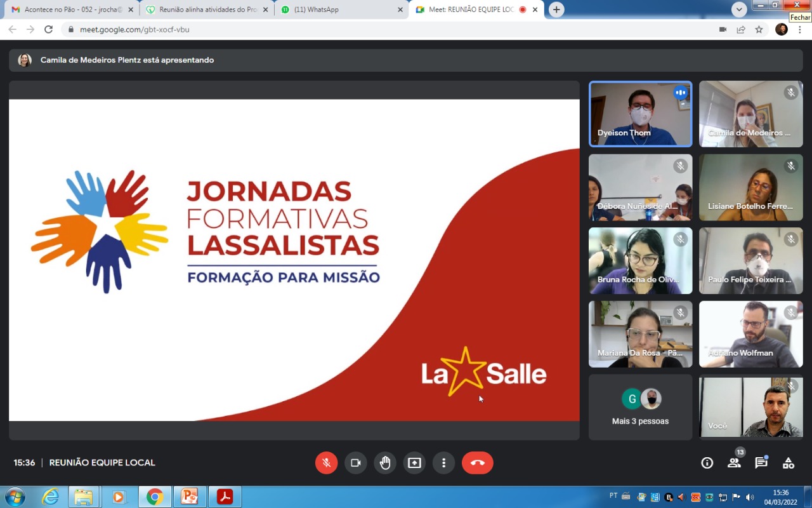This screenshot has height=508, width=812.
Task: Select Adriano Wolfman video tile
Action: pos(751,334)
